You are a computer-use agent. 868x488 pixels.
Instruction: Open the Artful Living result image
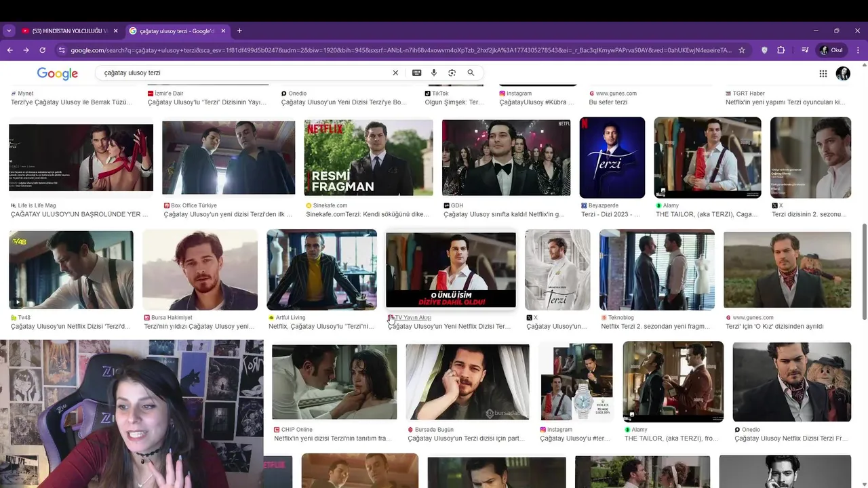pos(321,270)
